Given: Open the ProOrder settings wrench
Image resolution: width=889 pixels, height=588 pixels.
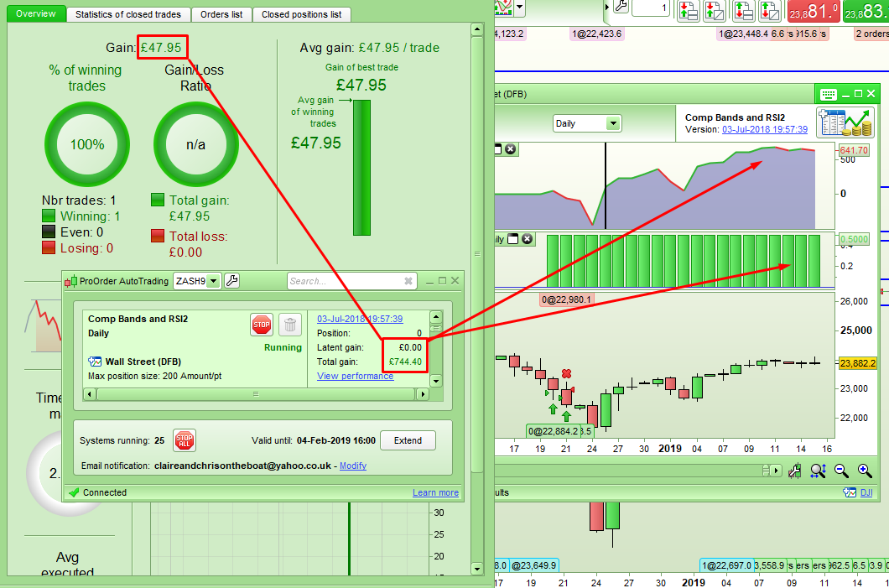Looking at the screenshot, I should pyautogui.click(x=231, y=281).
